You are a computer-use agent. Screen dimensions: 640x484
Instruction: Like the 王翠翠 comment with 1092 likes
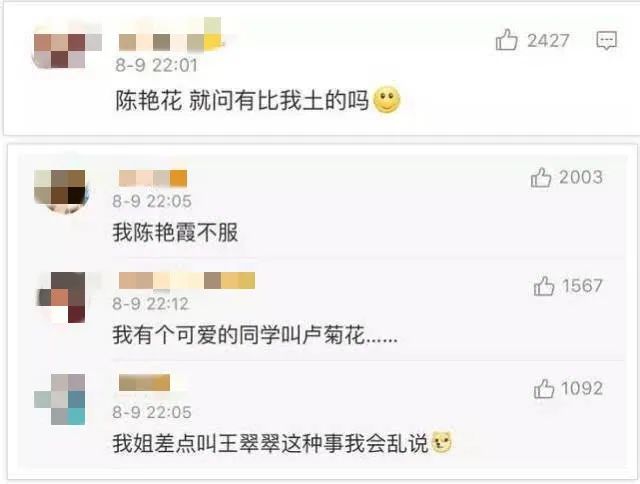(544, 389)
